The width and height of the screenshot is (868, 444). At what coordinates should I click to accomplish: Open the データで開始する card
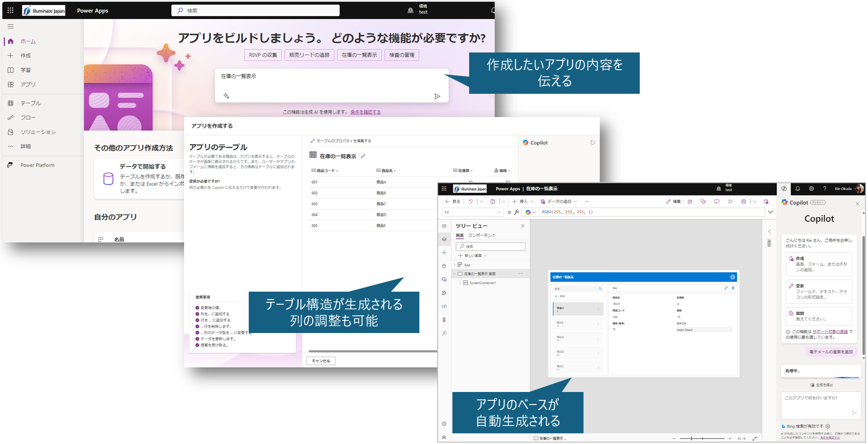pyautogui.click(x=139, y=178)
